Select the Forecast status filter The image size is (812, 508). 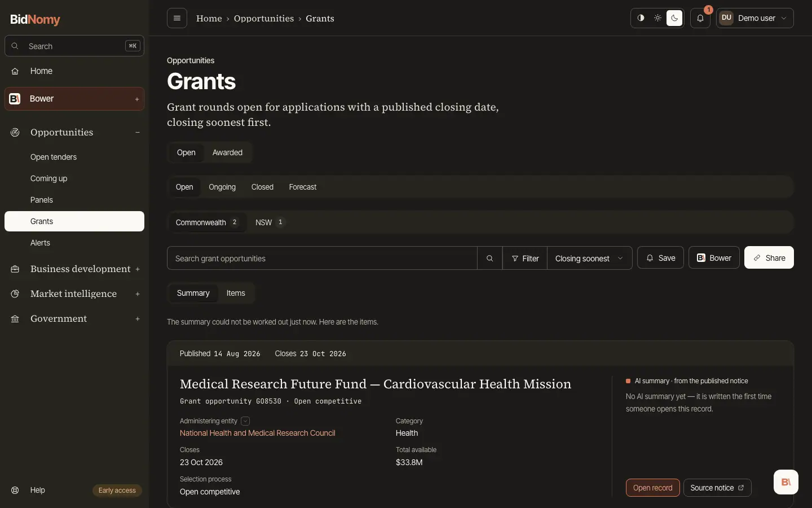[x=303, y=187]
